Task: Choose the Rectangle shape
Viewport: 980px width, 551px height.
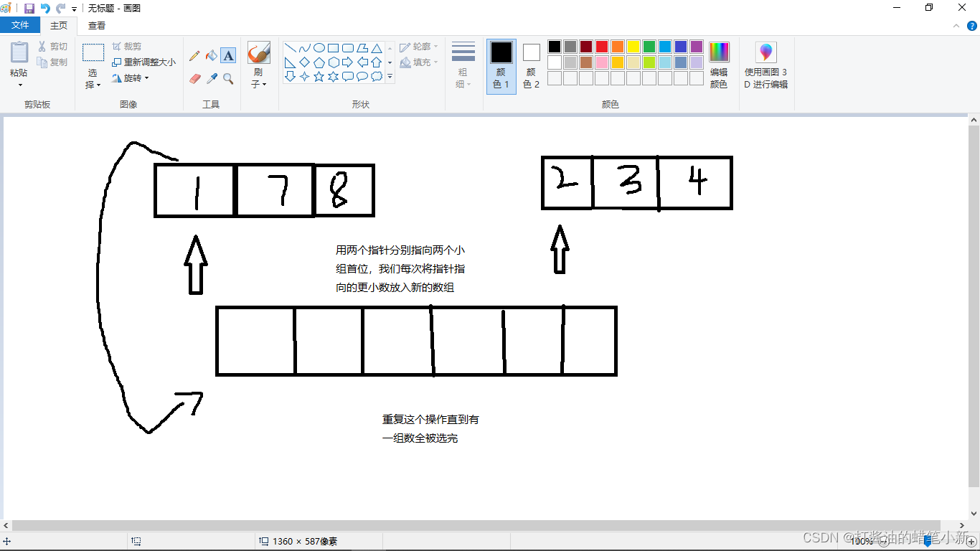Action: click(333, 48)
